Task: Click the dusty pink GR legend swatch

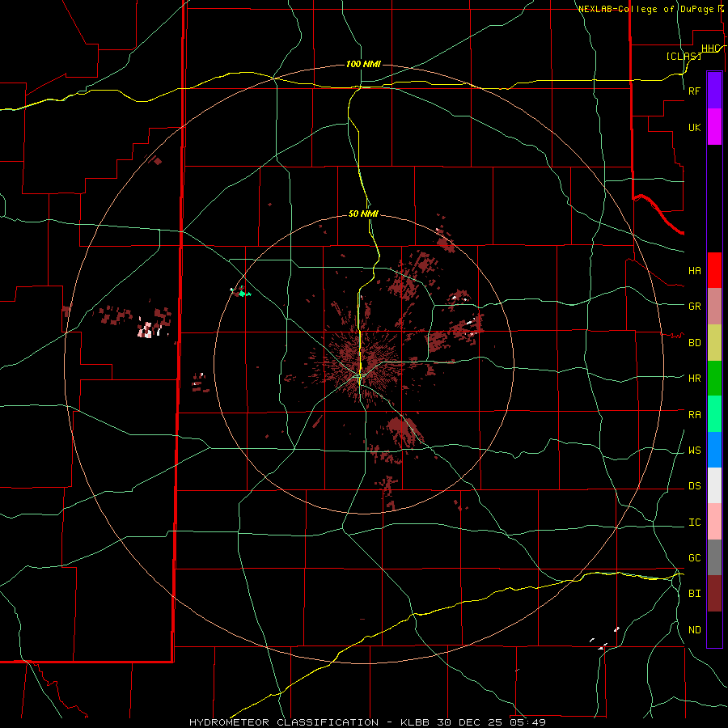Action: point(714,307)
